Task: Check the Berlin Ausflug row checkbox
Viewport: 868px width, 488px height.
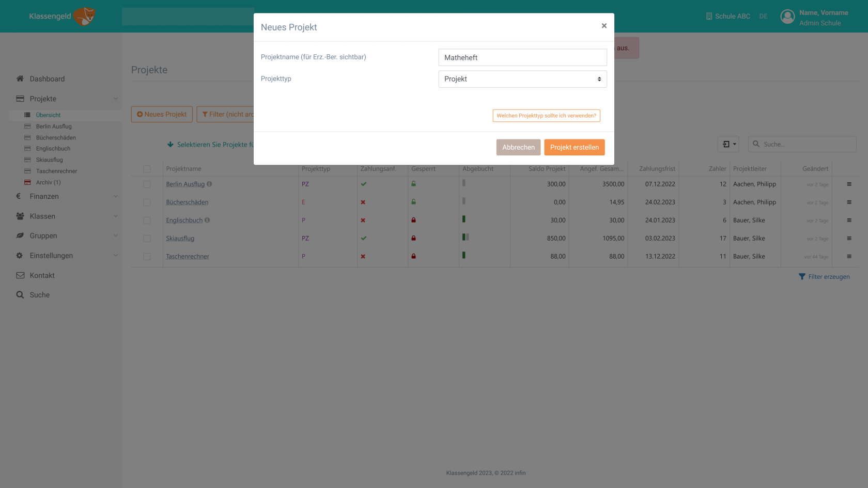Action: (x=147, y=184)
